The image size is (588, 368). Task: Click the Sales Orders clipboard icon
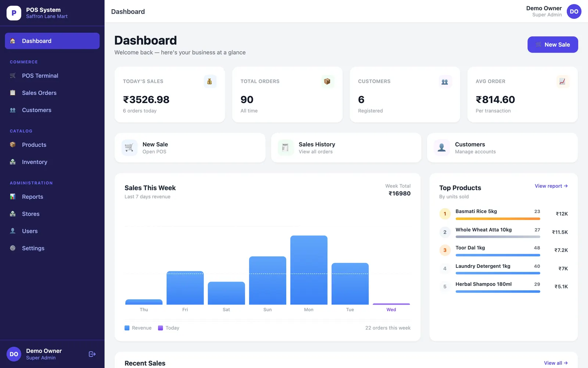point(12,93)
